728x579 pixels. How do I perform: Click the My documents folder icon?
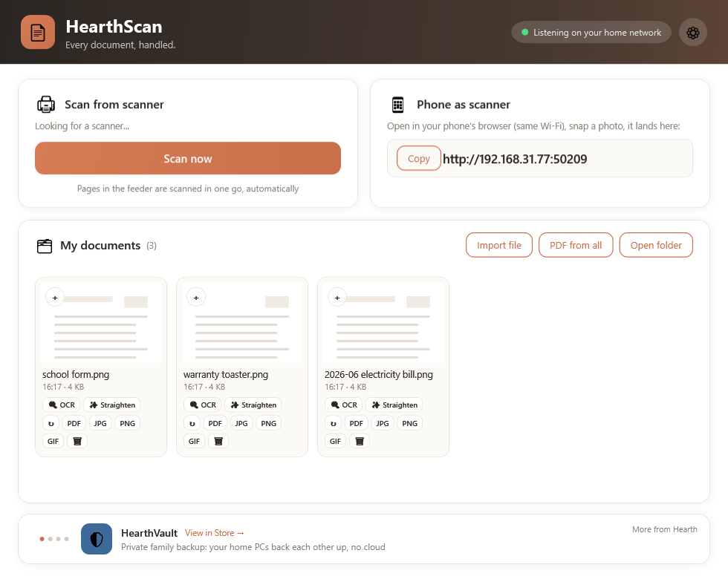(45, 246)
